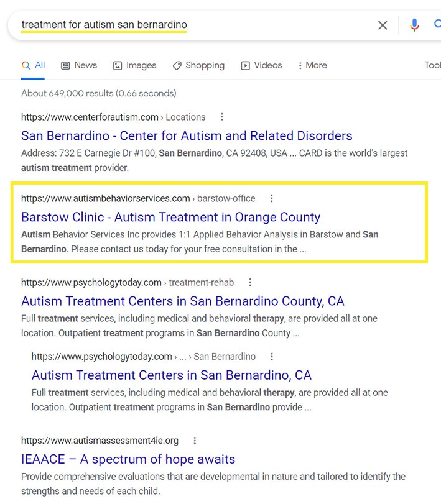Screen dimensions: 441x504
Task: Open three-dot menu for the indented psychologytoday result
Action: click(271, 357)
